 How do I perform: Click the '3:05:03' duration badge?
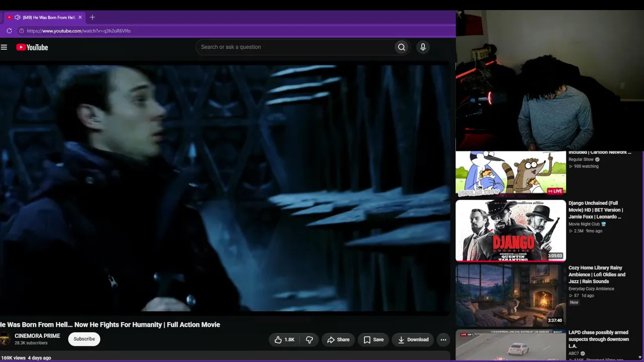[x=555, y=256]
